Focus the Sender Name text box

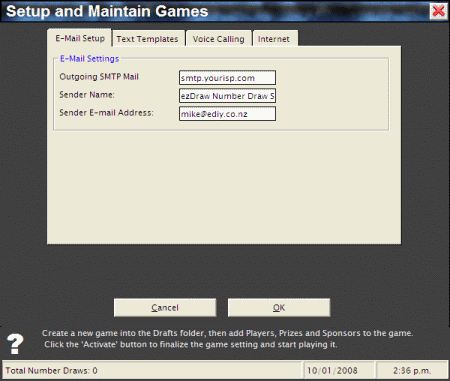227,96
